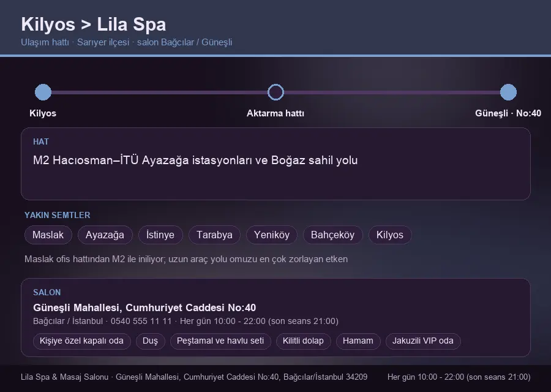Click the SALON section label

pyautogui.click(x=47, y=293)
